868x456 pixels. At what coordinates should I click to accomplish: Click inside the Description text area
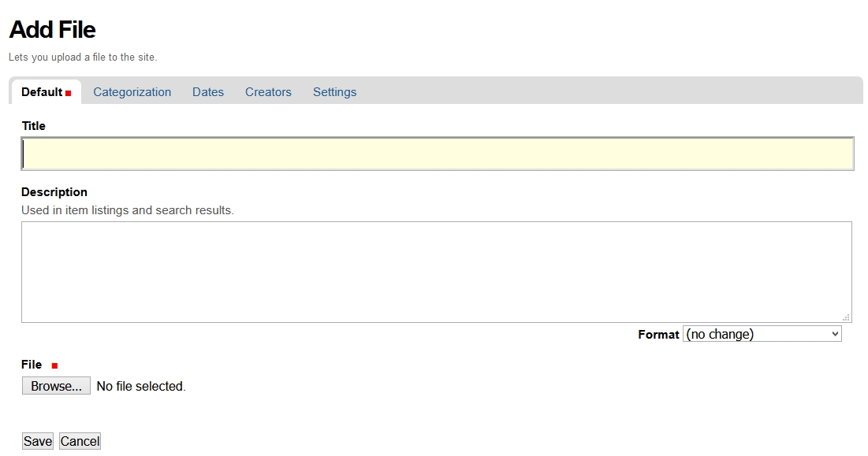pos(436,272)
